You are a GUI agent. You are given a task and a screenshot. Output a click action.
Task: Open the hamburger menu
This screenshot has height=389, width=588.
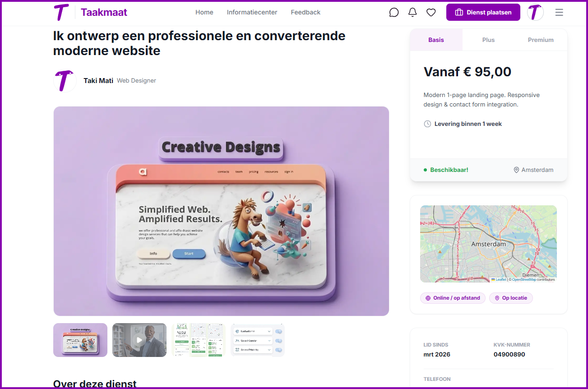click(x=559, y=13)
